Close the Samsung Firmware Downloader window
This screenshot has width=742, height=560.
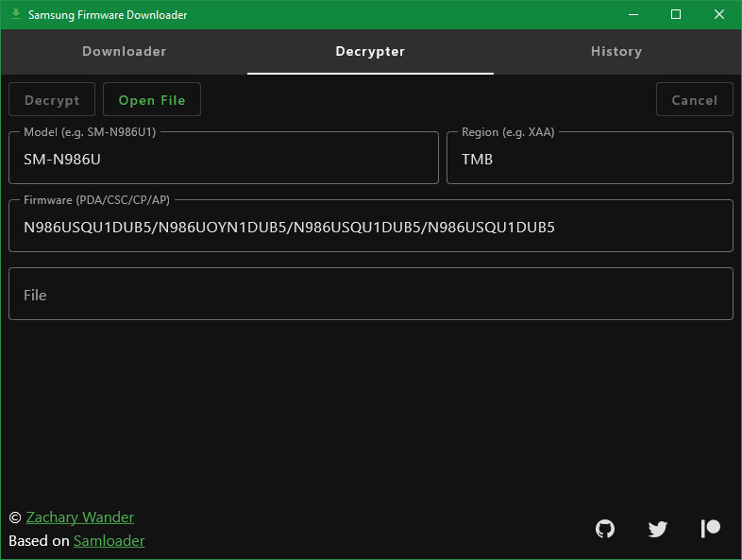(719, 14)
